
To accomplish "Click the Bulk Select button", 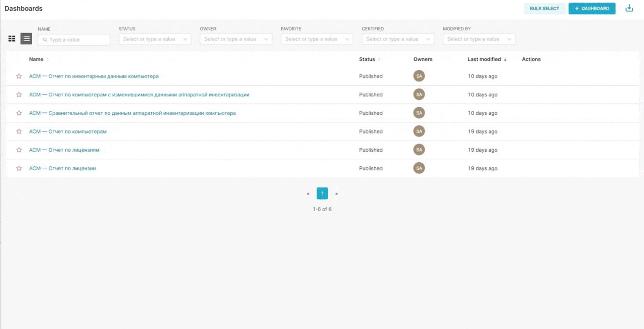I will point(544,8).
